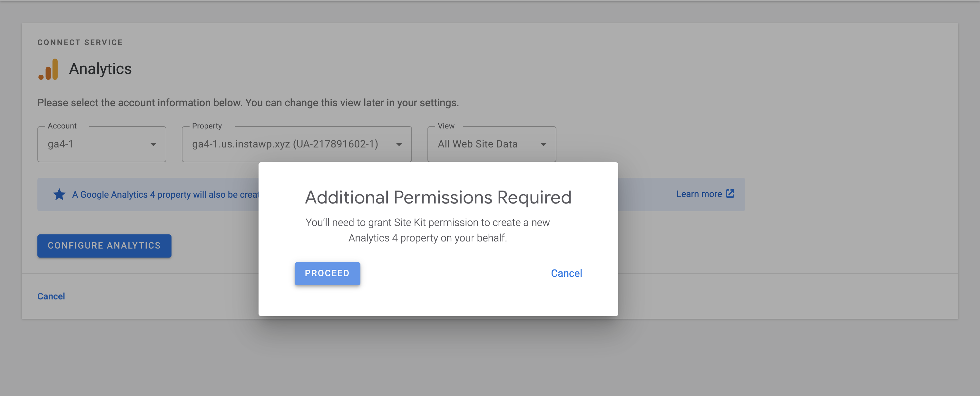The image size is (980, 396).
Task: Click the external-link icon beside Learn more
Action: coord(730,193)
